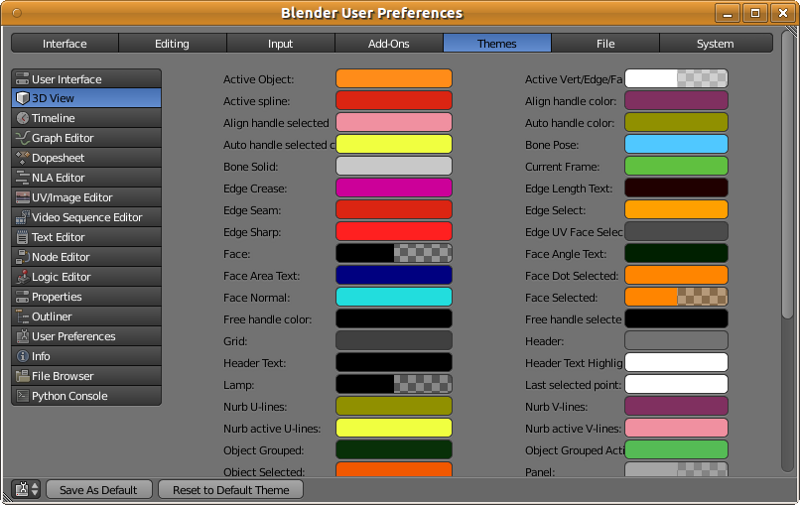
Task: Click the vertical scrollbar on the right
Action: click(788, 175)
